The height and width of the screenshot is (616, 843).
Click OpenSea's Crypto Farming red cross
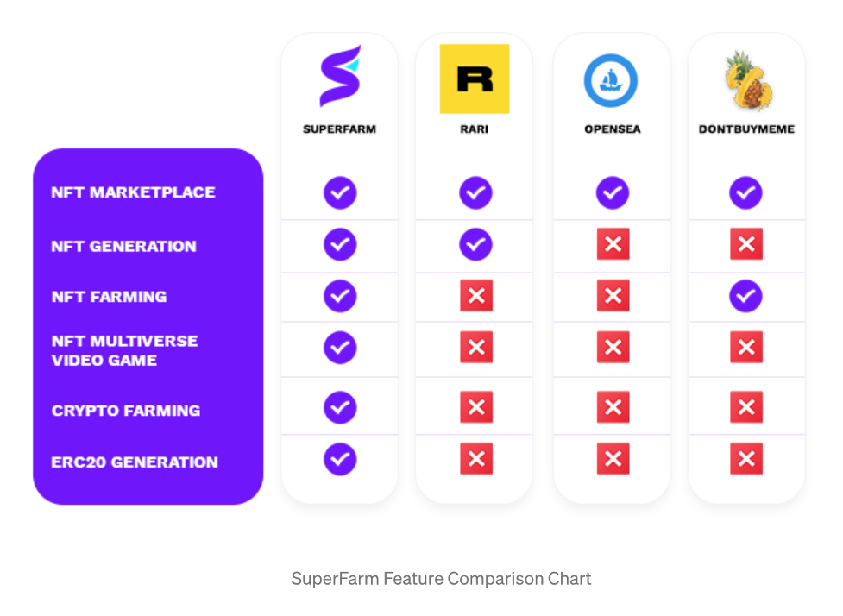(613, 407)
